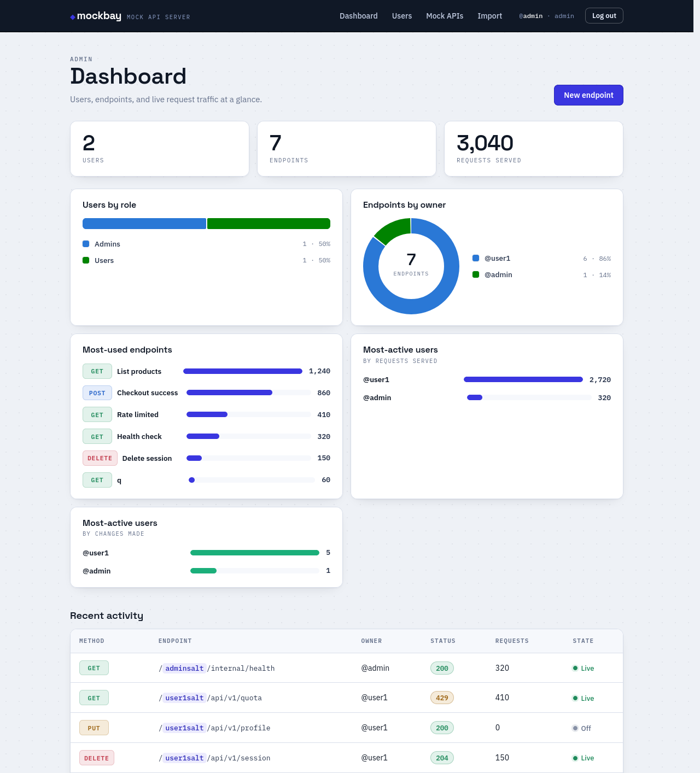The width and height of the screenshot is (700, 773).
Task: Click the New endpoint button
Action: point(588,95)
